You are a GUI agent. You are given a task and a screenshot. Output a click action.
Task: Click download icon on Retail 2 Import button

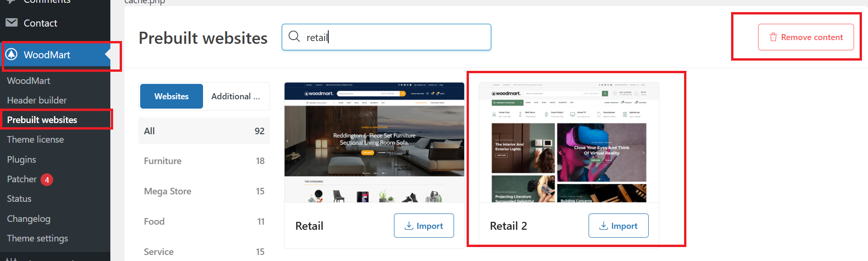click(x=604, y=226)
